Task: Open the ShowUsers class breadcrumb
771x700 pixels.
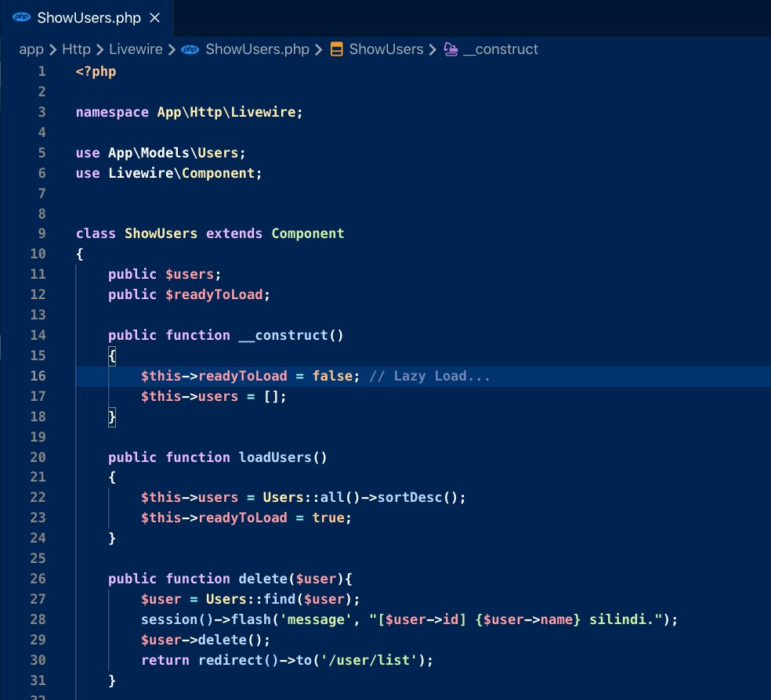Action: [x=386, y=49]
